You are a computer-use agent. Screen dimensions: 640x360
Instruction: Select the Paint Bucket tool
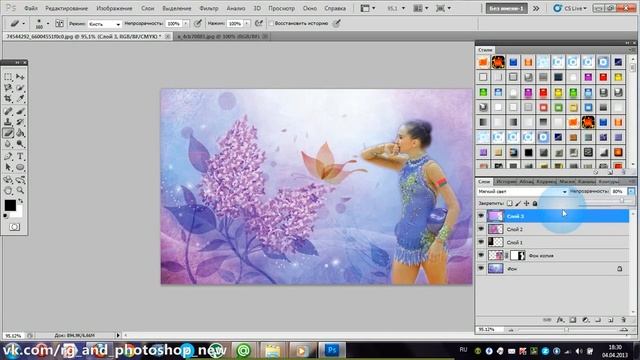(x=20, y=133)
